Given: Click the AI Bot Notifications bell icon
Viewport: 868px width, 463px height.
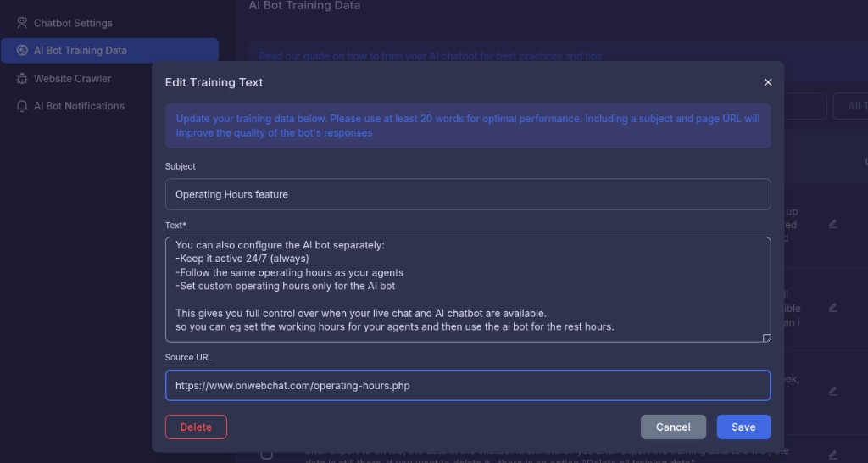Looking at the screenshot, I should [23, 106].
